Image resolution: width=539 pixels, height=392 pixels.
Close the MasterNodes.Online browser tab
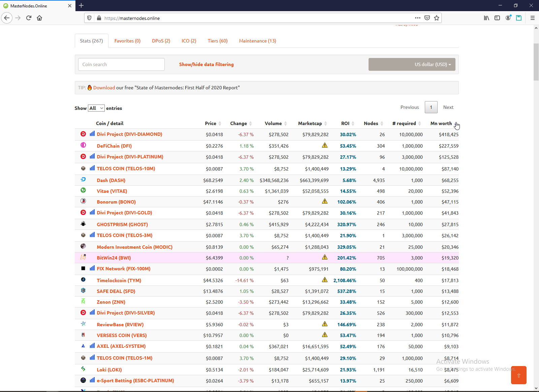tap(70, 6)
